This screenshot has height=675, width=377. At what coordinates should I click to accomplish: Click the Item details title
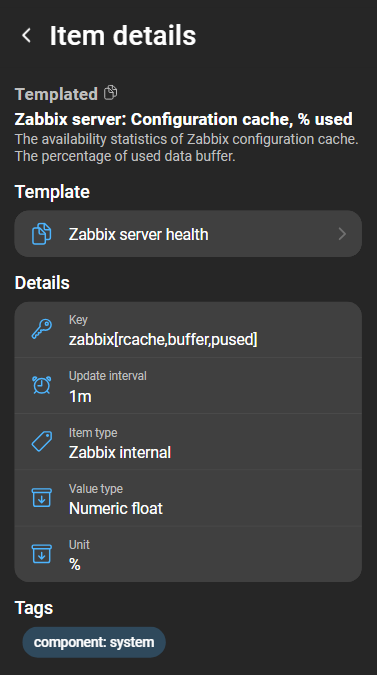[x=123, y=35]
